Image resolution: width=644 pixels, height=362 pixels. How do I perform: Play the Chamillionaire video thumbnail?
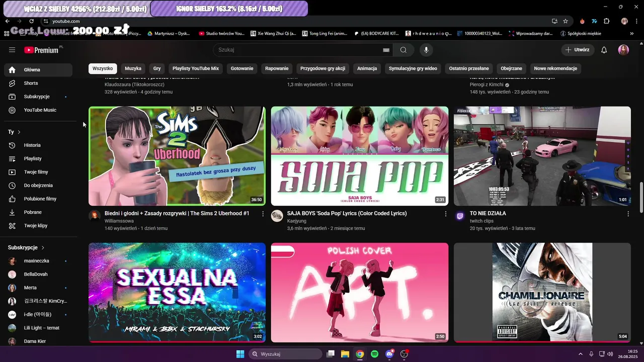[x=542, y=293]
